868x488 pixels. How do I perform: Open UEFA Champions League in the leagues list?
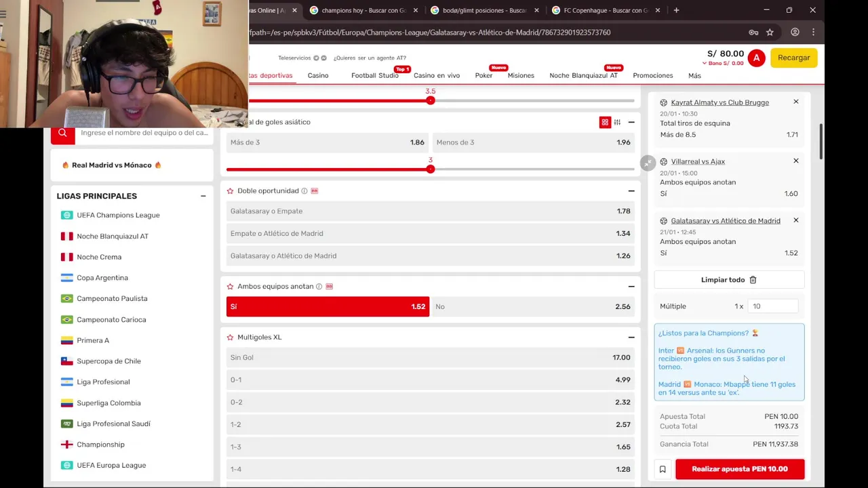pyautogui.click(x=118, y=216)
